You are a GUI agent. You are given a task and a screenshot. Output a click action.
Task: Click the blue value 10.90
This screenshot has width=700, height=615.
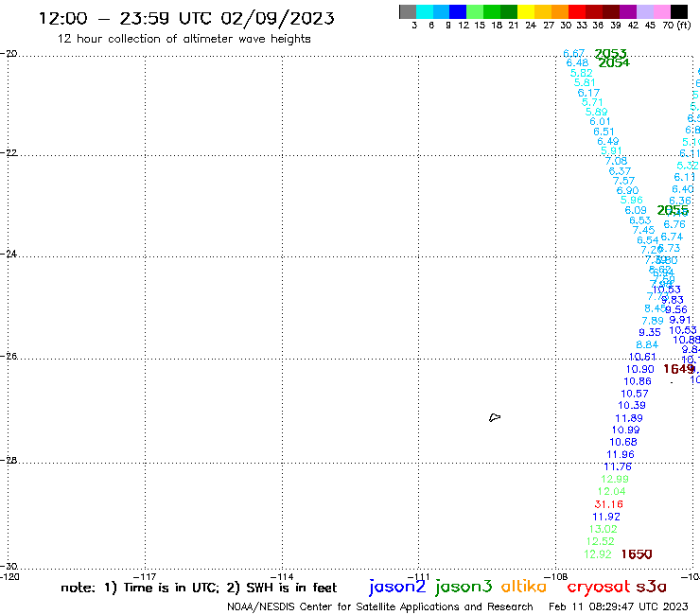(639, 369)
